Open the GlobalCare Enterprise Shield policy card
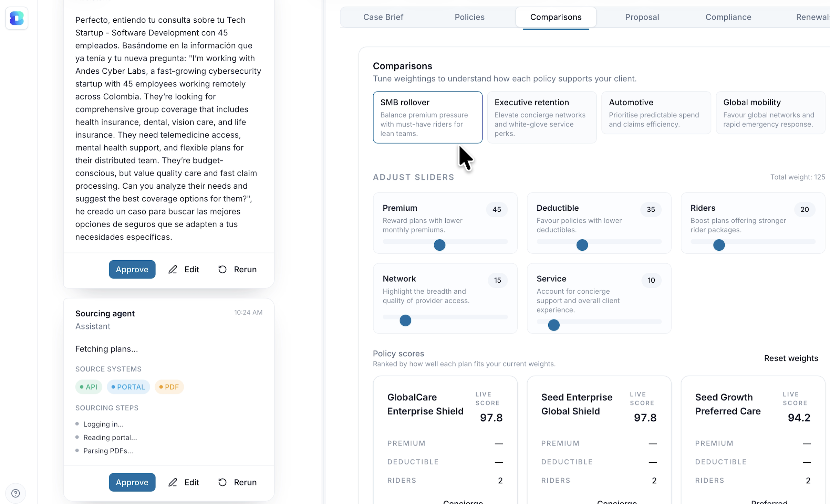Viewport: 830px width, 504px height. [425, 404]
